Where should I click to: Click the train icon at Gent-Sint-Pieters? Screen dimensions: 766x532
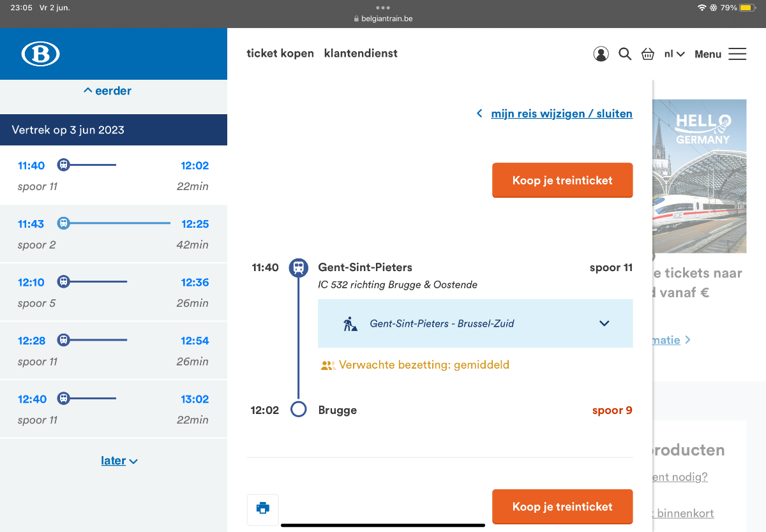(x=298, y=268)
